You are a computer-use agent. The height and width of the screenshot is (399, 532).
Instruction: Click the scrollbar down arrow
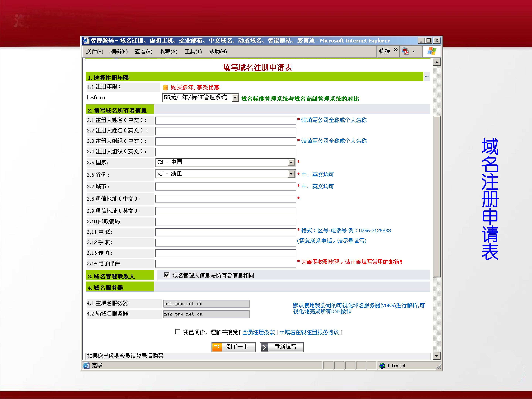pos(437,356)
